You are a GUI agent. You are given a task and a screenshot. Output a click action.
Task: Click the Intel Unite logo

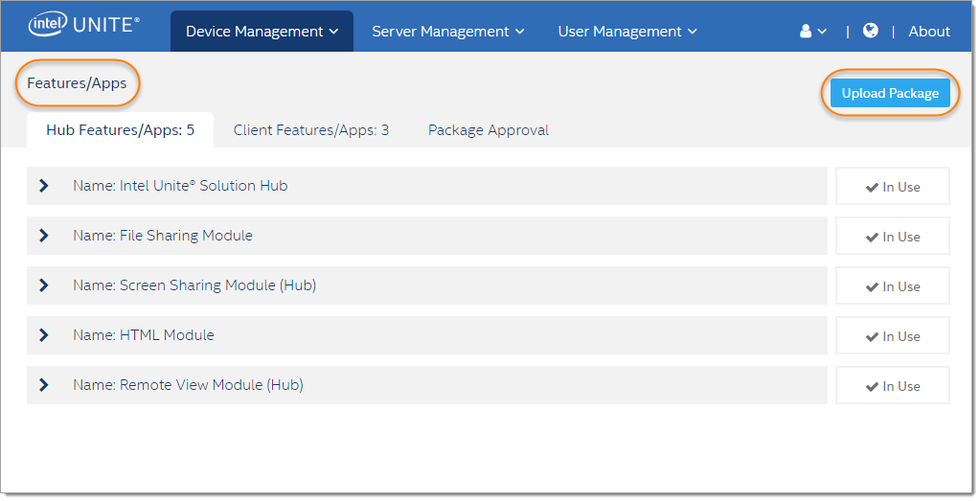[x=83, y=25]
